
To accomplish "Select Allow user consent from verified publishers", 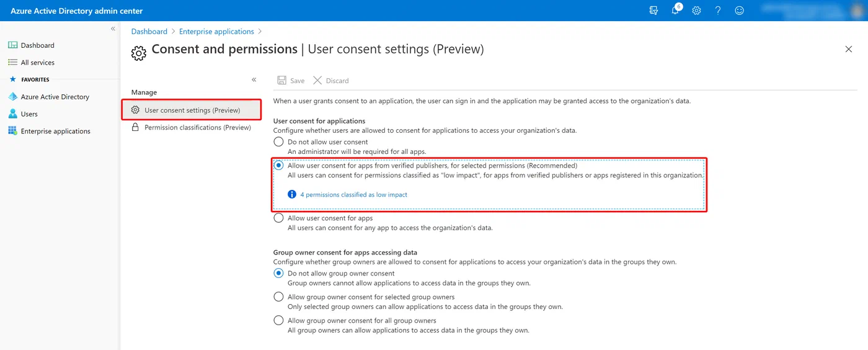I will (x=279, y=166).
